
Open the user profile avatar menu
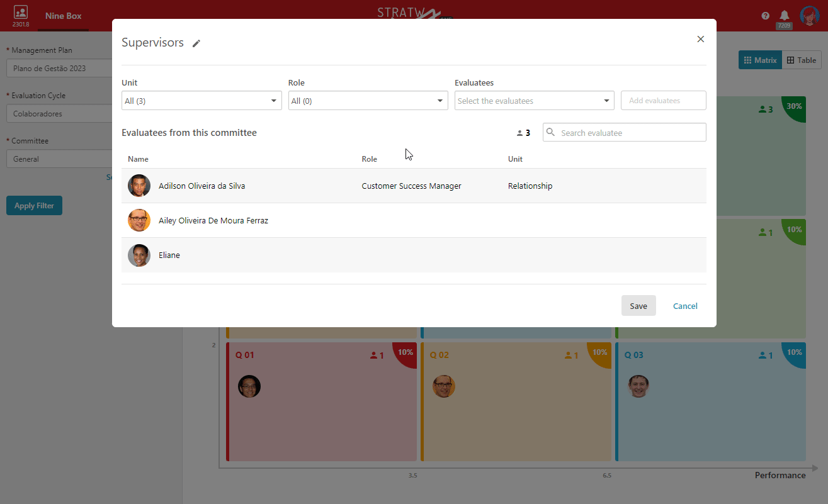[x=809, y=16]
